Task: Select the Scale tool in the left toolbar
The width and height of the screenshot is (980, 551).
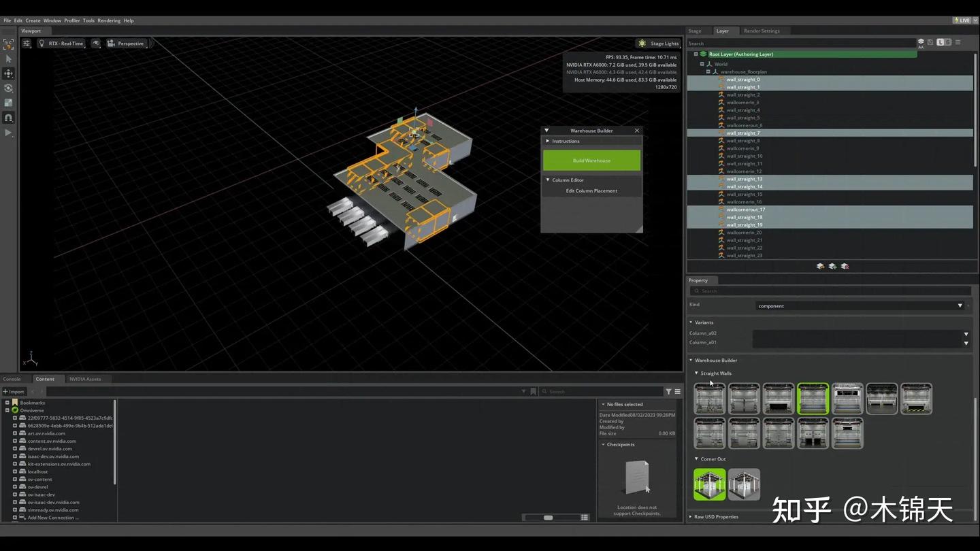Action: coord(9,101)
